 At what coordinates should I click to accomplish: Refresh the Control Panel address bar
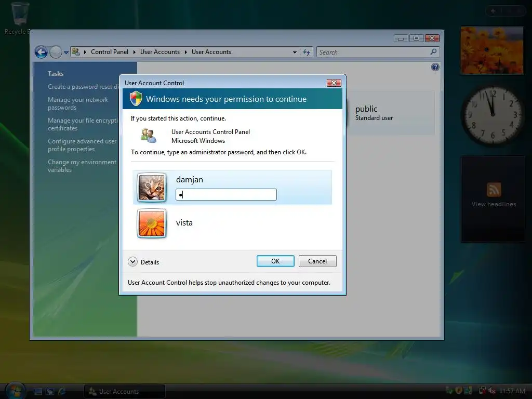307,52
